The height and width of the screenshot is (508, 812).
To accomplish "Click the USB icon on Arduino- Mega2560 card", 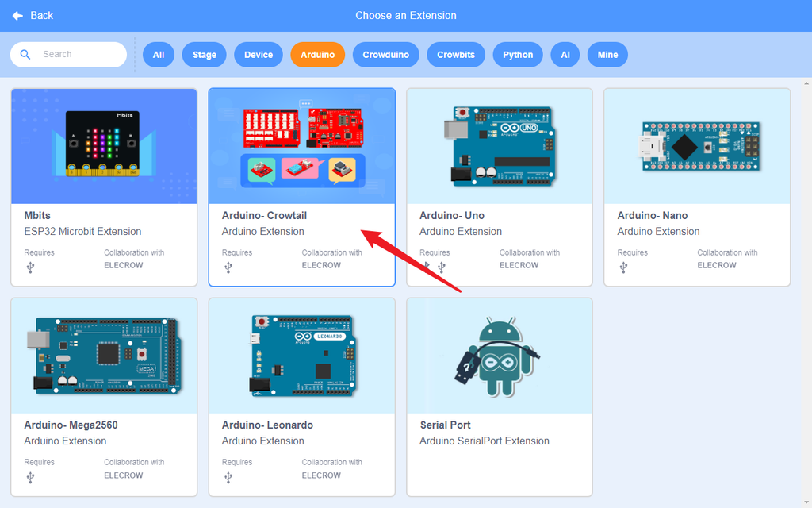I will click(x=30, y=477).
